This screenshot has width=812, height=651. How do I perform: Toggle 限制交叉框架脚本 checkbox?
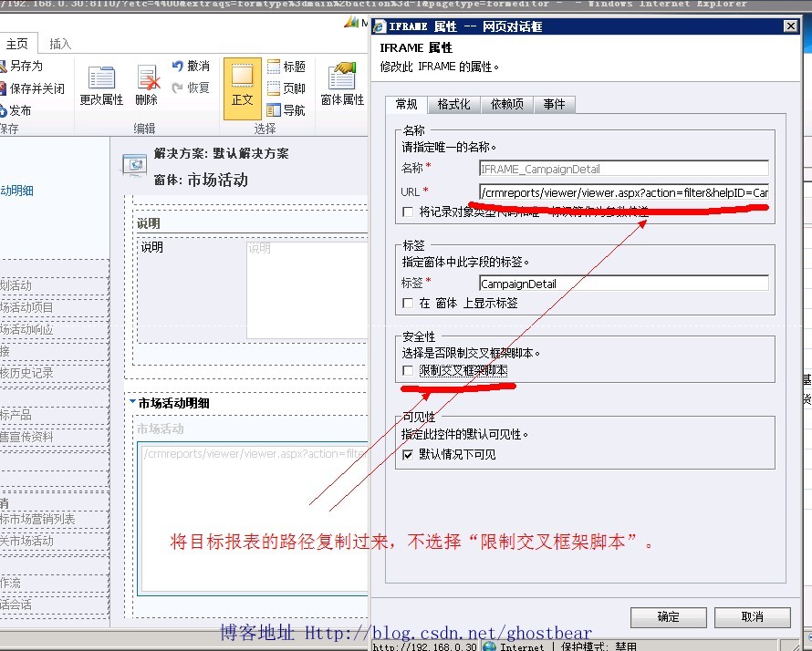pos(408,370)
